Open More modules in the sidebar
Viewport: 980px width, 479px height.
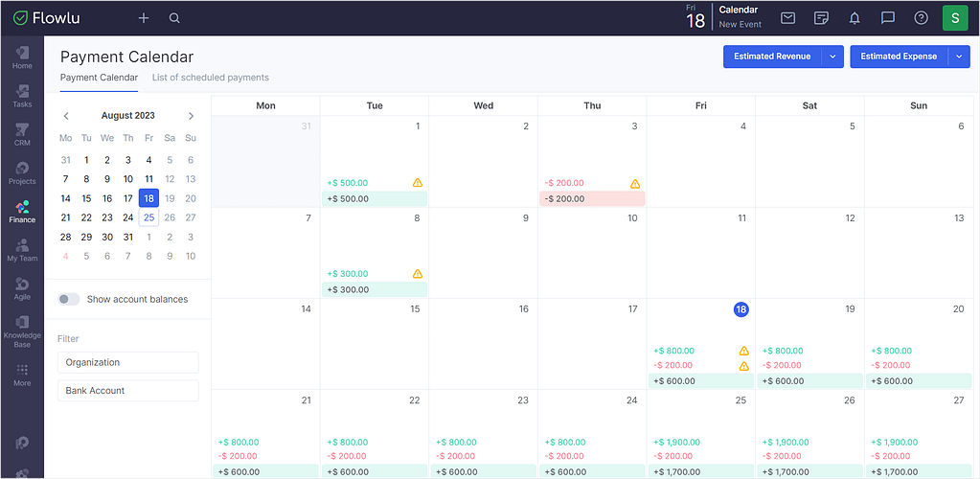22,376
